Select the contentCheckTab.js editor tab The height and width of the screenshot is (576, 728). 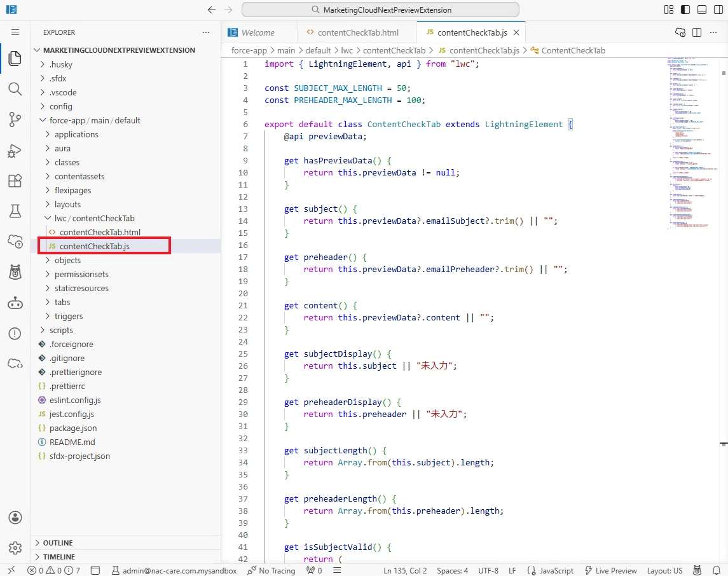point(472,32)
